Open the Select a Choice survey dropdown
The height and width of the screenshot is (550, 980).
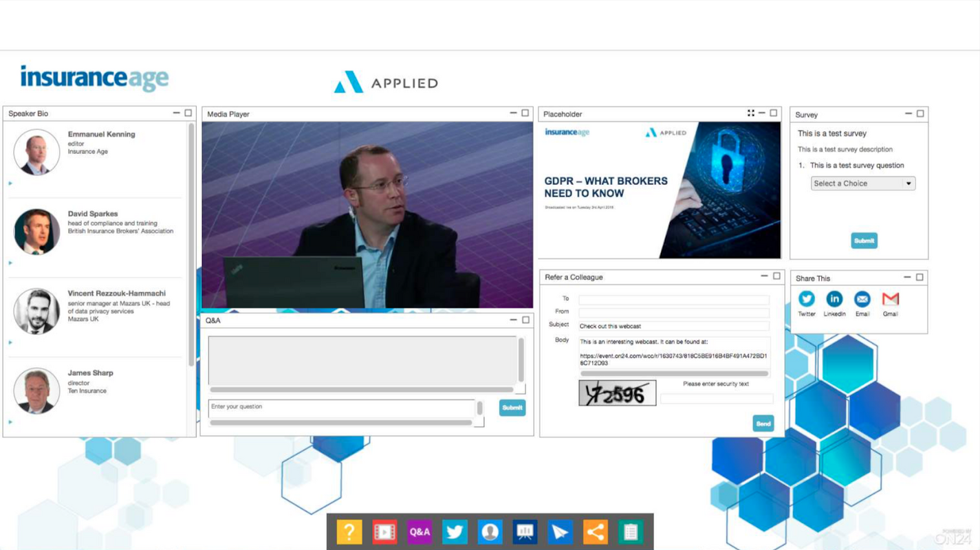[x=862, y=183]
